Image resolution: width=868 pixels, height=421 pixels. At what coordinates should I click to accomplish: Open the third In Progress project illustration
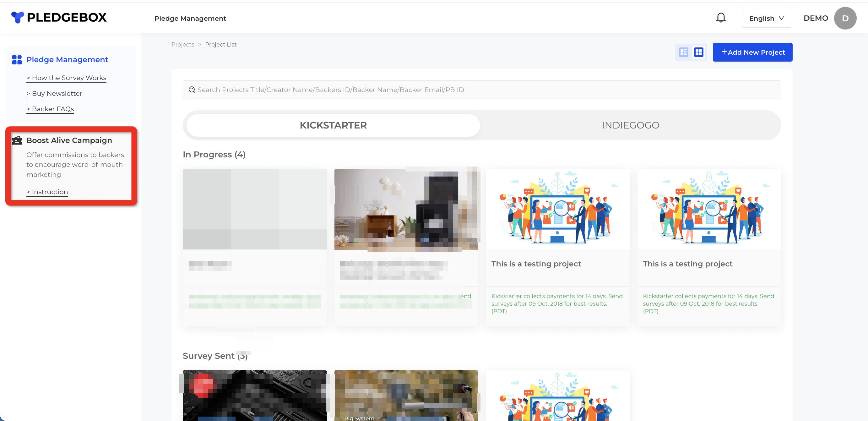558,209
